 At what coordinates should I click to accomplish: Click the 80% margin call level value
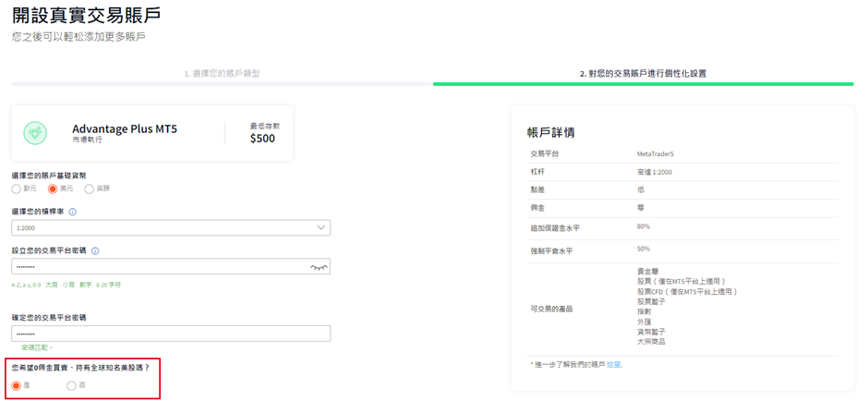click(x=644, y=226)
